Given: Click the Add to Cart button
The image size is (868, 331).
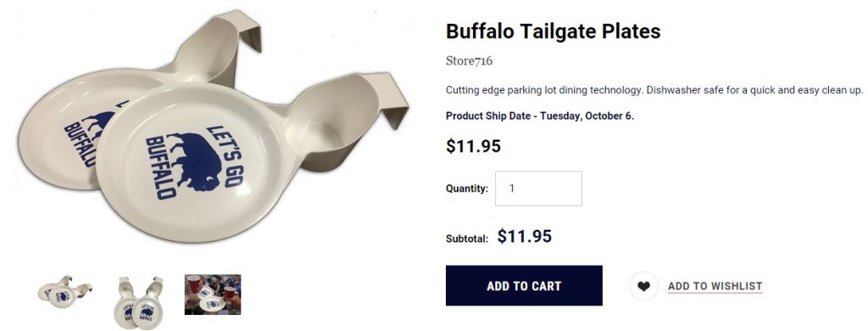Looking at the screenshot, I should (524, 285).
